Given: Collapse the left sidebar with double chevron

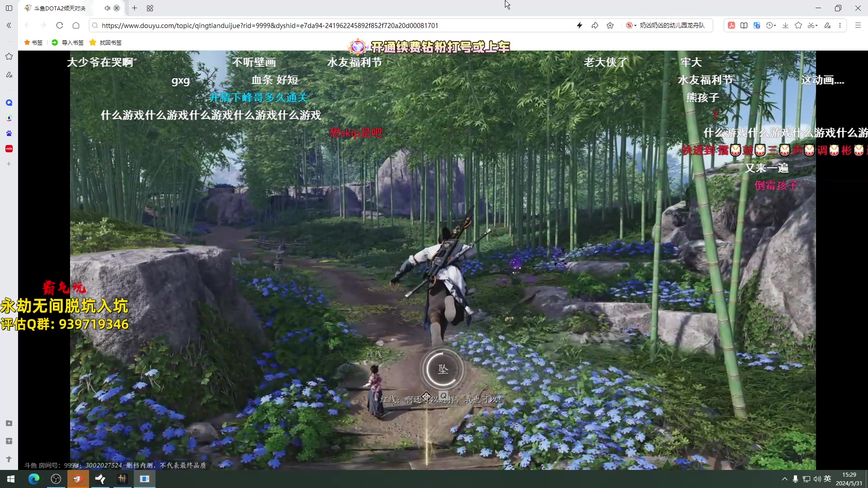Looking at the screenshot, I should coord(9,25).
